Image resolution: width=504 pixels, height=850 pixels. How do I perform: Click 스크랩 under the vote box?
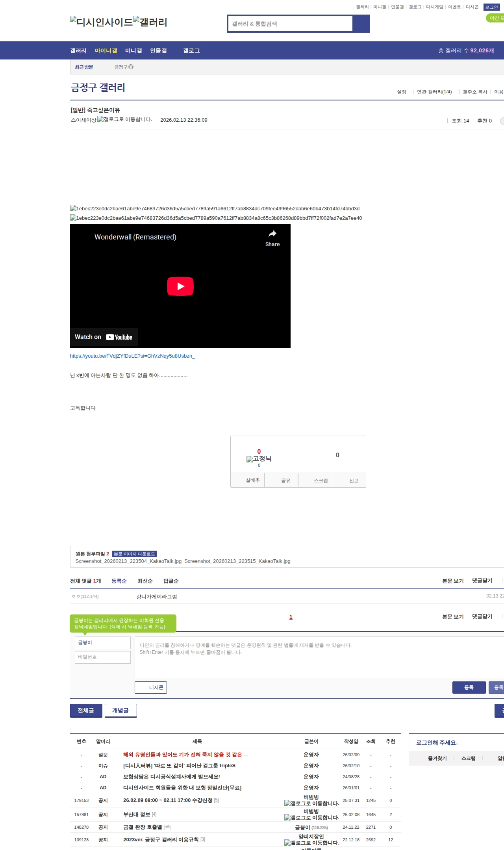pos(315,481)
